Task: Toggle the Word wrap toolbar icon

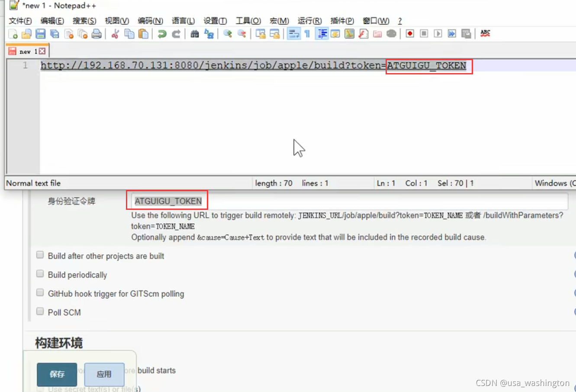Action: pos(294,34)
